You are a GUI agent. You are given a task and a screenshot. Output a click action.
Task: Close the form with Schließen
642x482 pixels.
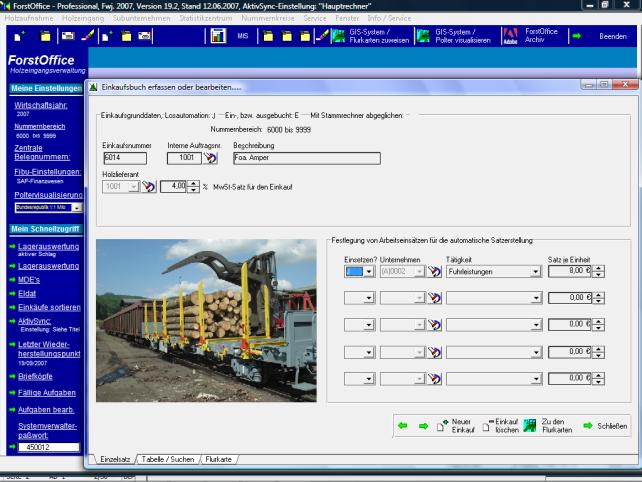[605, 426]
